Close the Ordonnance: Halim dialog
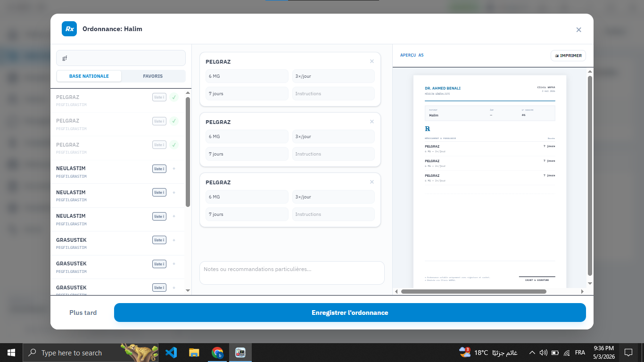The width and height of the screenshot is (644, 362). click(578, 30)
